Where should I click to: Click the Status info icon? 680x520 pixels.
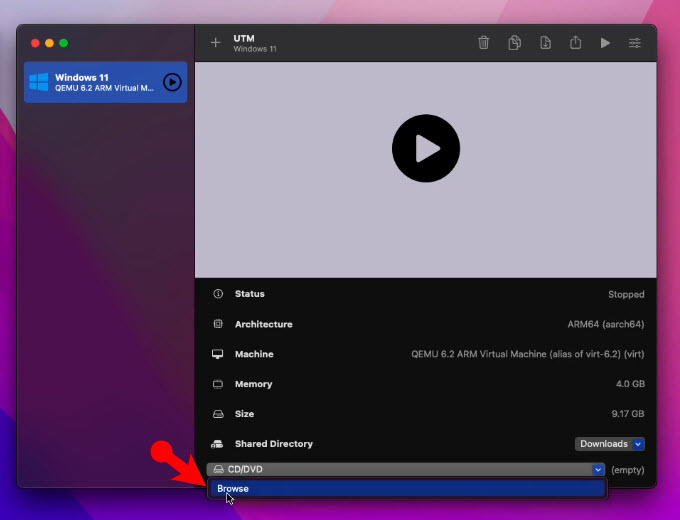pyautogui.click(x=218, y=294)
